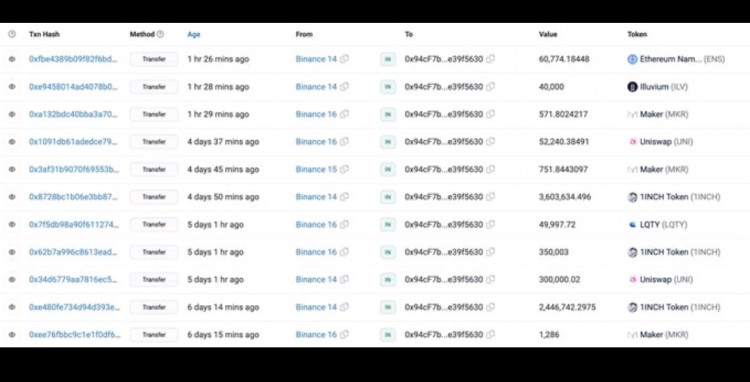Preview the 0x1091db61adedce79 transaction with its eye icon
Viewport: 750px width, 382px height.
click(12, 142)
